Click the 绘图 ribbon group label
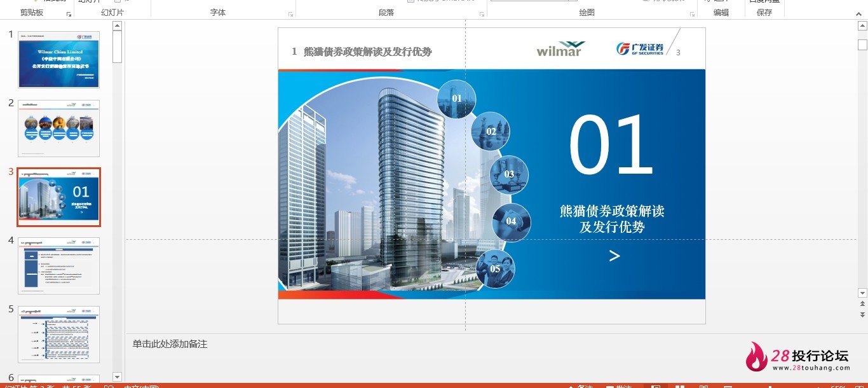This screenshot has width=868, height=388. [587, 13]
